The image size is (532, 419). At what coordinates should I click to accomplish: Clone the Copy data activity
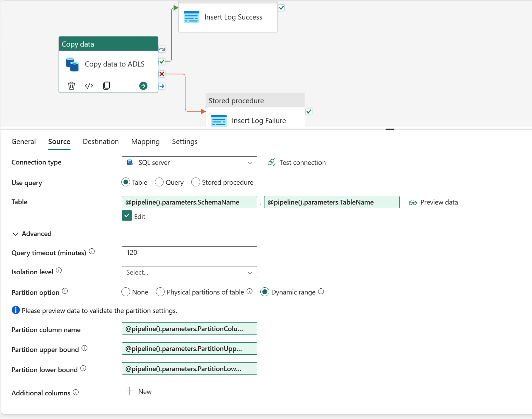click(106, 86)
